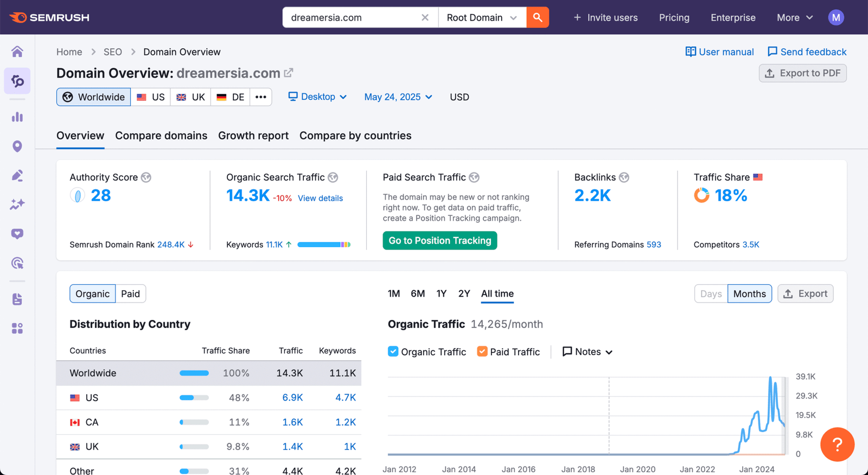
Task: Select the 1Y time range
Action: point(442,293)
